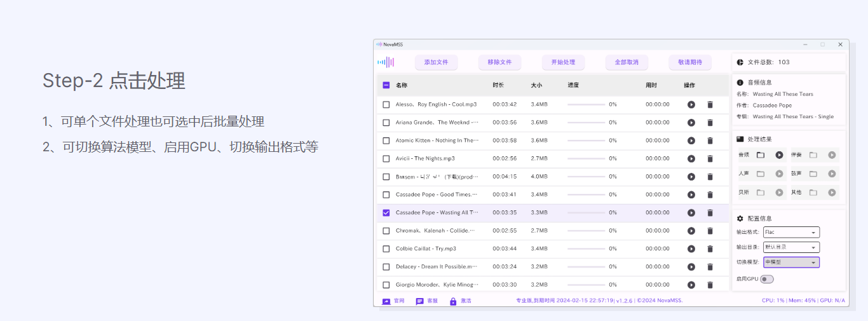Expand the 切换模型 dropdown

(791, 262)
